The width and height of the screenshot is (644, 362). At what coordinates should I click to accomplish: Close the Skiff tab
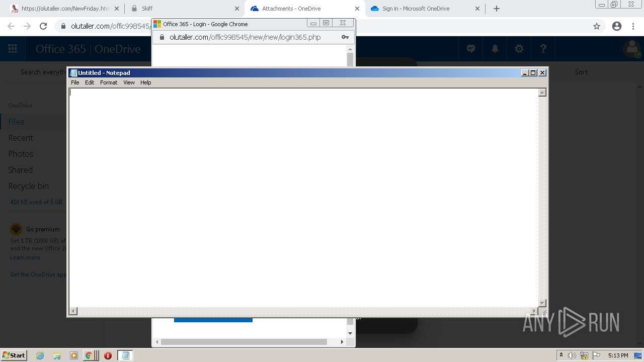coord(237,9)
